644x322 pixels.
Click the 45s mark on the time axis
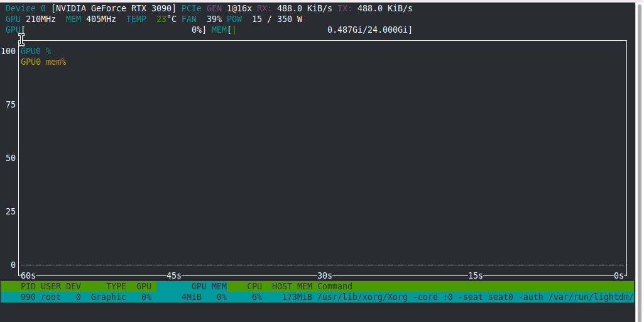(x=173, y=275)
